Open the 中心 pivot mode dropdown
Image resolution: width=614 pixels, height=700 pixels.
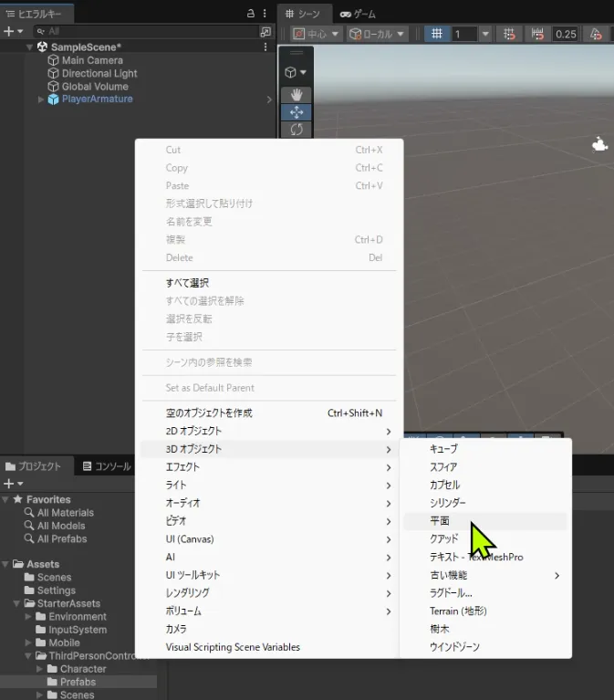click(x=317, y=34)
